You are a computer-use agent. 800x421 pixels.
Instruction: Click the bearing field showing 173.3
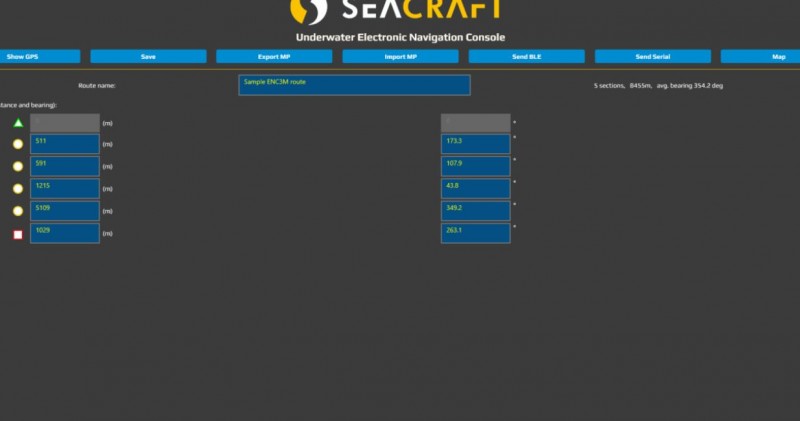click(x=475, y=144)
